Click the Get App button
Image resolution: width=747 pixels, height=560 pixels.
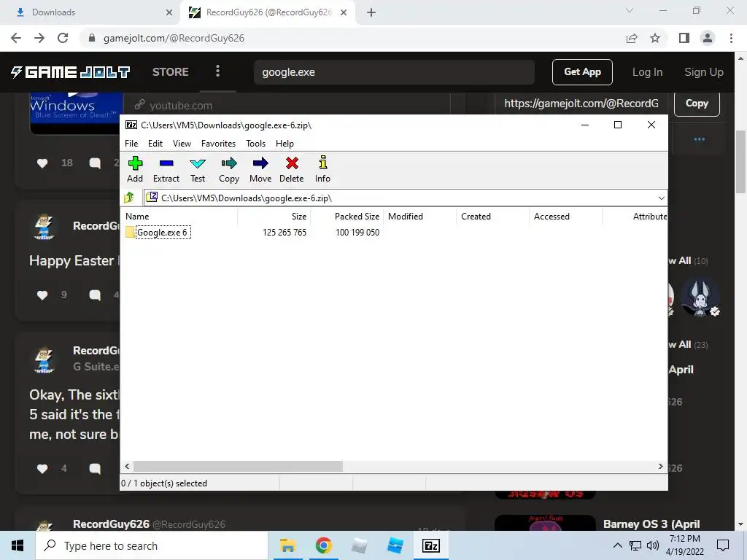click(x=582, y=72)
